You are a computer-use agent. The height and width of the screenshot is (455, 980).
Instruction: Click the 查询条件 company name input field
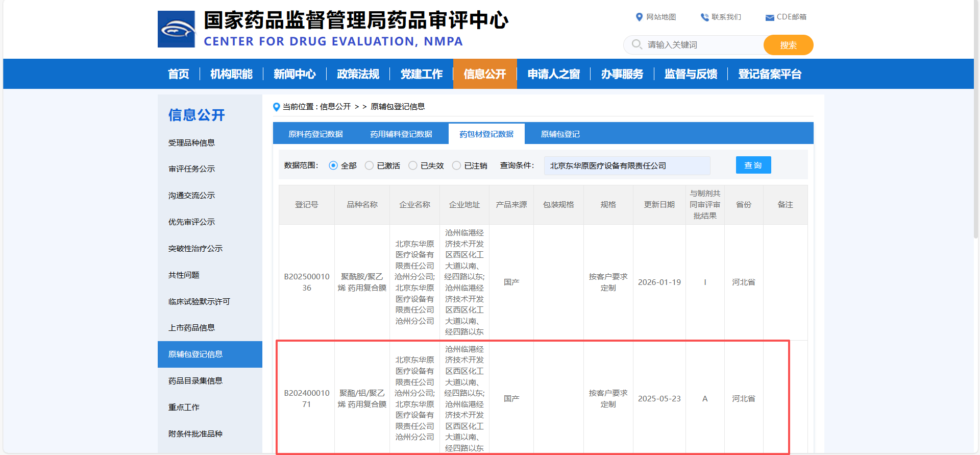click(627, 165)
